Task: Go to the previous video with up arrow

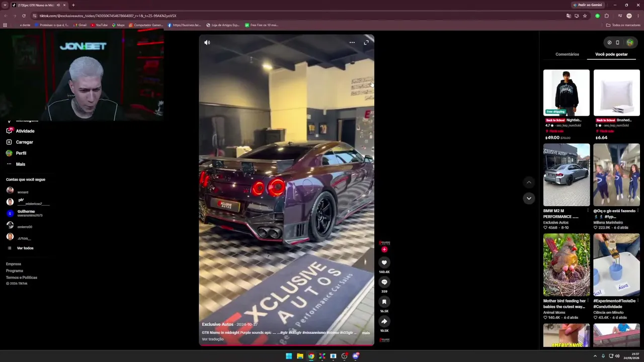Action: pos(529,182)
